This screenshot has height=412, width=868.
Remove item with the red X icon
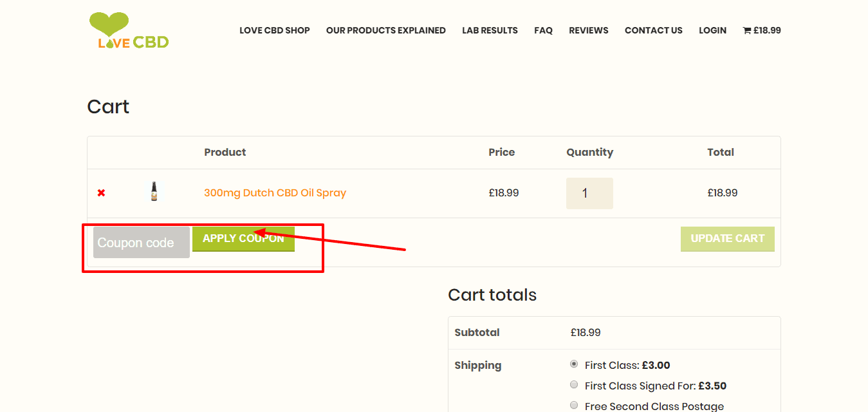[101, 193]
